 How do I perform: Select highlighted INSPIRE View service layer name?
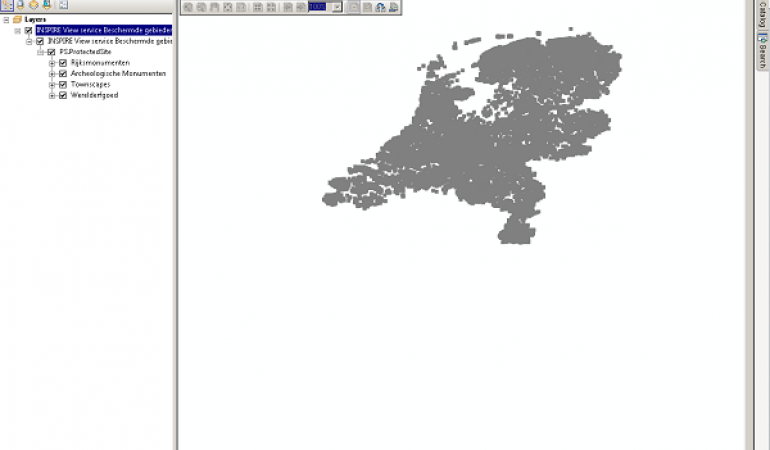(104, 30)
